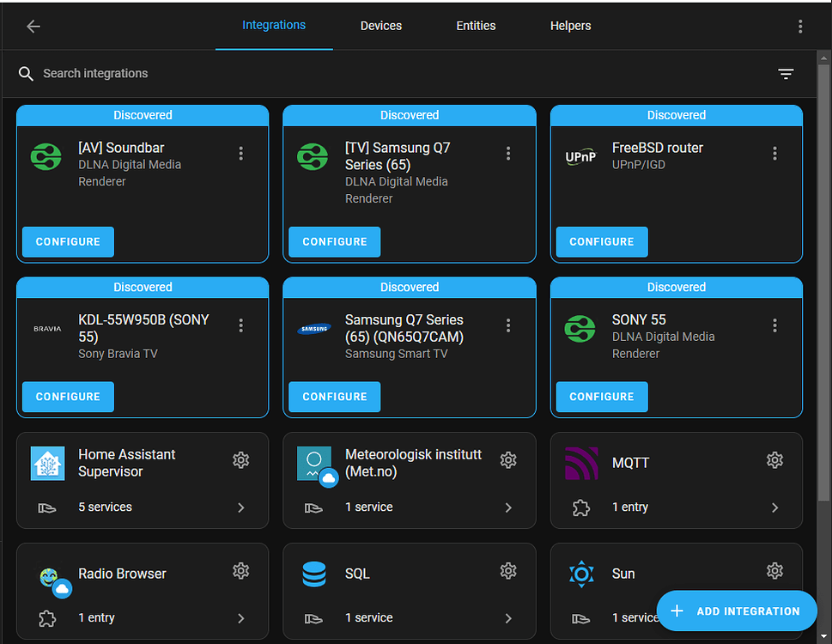This screenshot has width=832, height=644.
Task: Click the Sony Bravia logo icon
Action: [46, 328]
